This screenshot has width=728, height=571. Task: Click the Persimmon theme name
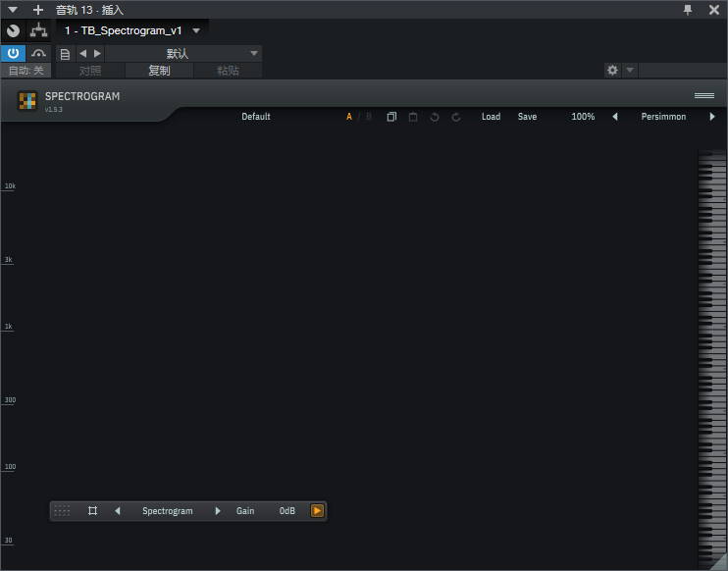[x=663, y=117]
